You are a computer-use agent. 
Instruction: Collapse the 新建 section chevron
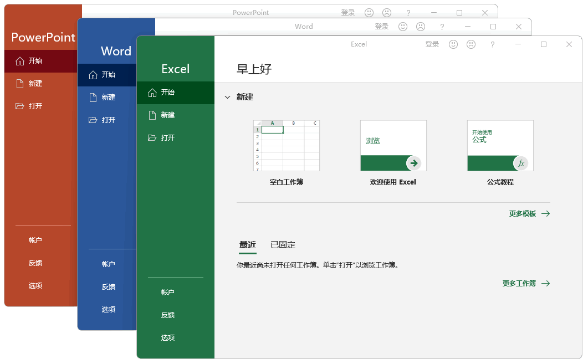pyautogui.click(x=227, y=97)
